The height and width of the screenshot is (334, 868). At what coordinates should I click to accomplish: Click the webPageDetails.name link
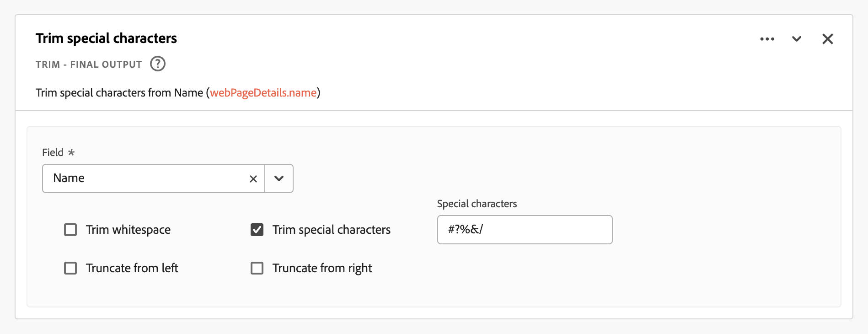263,93
